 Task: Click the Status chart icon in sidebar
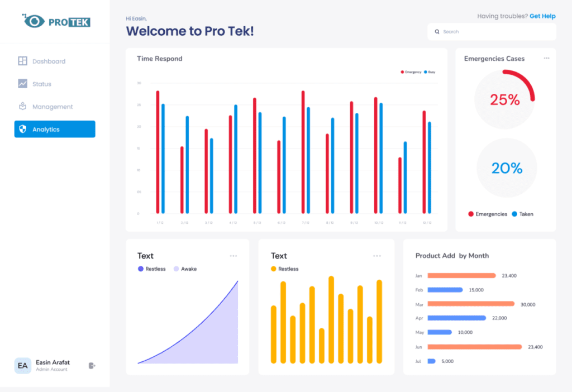(x=23, y=84)
